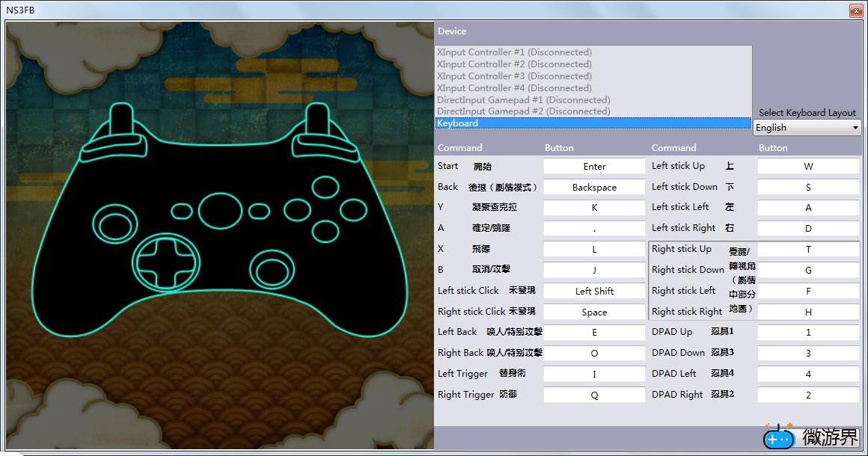Click the 'Right stick Up' command label
This screenshot has width=868, height=456.
coord(682,249)
